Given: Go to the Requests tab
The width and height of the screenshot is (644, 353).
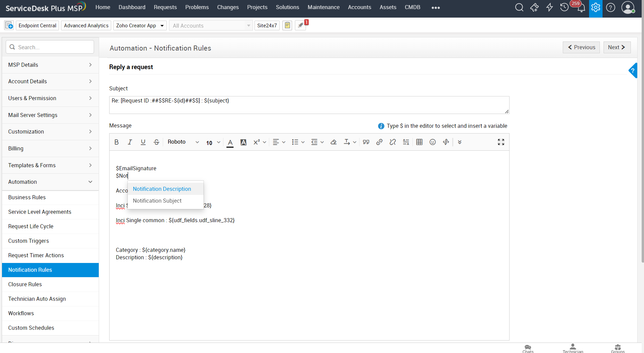Looking at the screenshot, I should pos(165,7).
